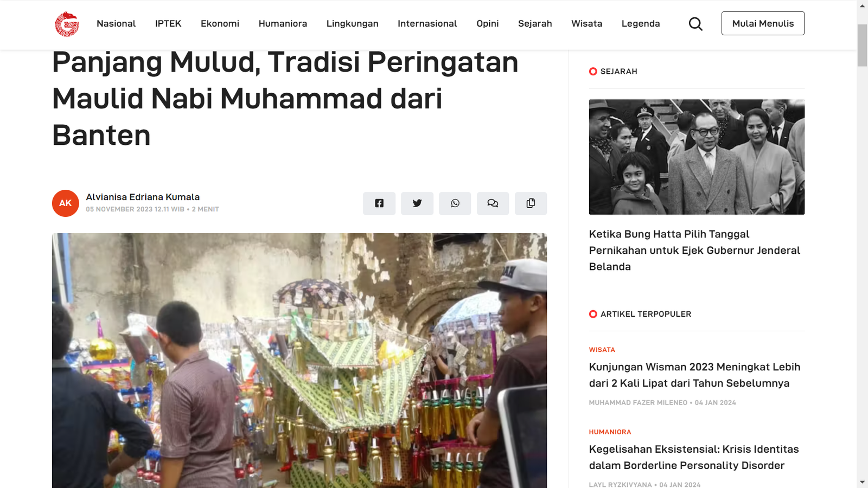Read Kunjungan Wisman 2023 article
Image resolution: width=868 pixels, height=488 pixels.
tap(694, 375)
